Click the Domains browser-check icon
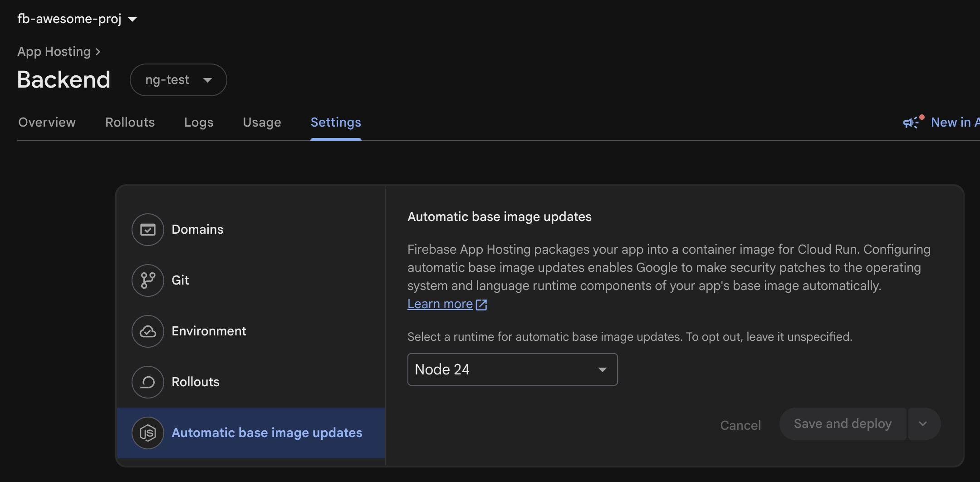Screen dimensions: 980x482 pos(148,230)
